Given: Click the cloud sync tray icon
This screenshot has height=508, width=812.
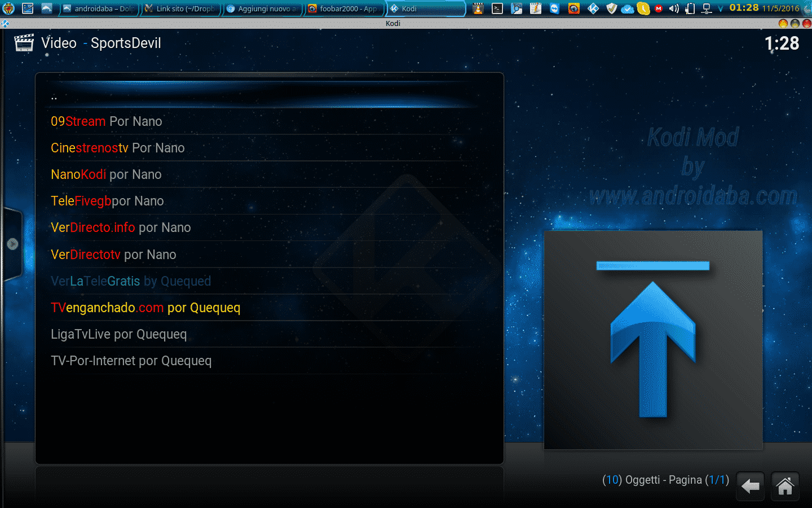Looking at the screenshot, I should pos(627,8).
